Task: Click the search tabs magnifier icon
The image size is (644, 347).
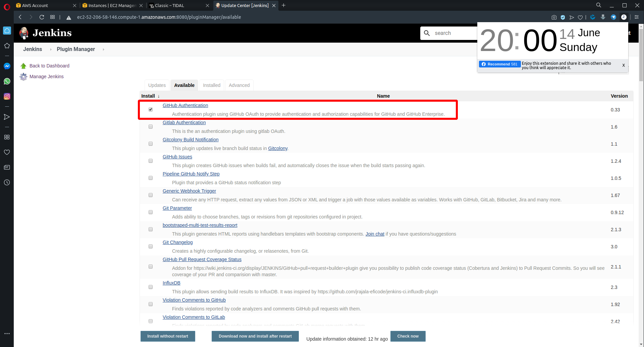Action: click(599, 5)
